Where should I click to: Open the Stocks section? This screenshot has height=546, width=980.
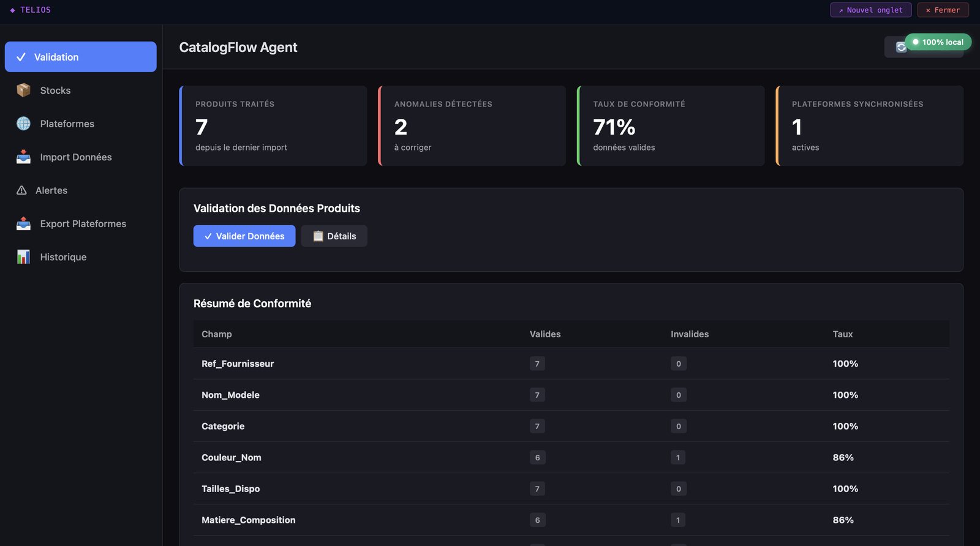click(81, 90)
